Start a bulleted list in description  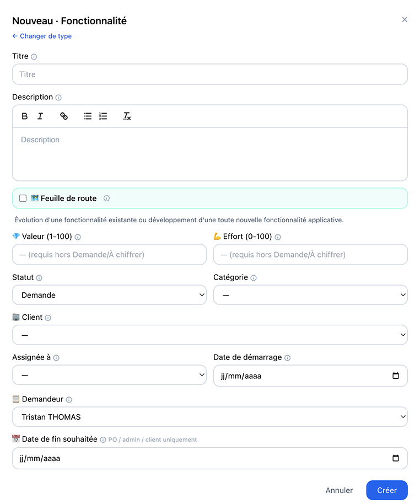[88, 116]
